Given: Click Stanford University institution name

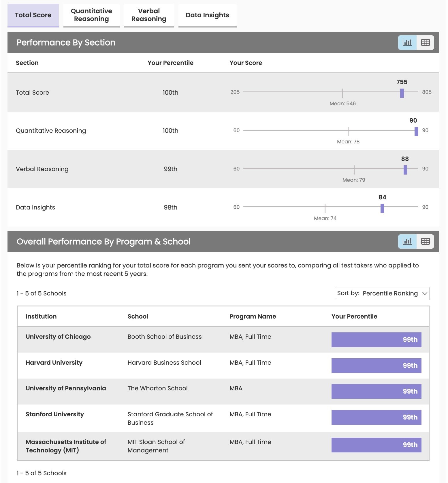Looking at the screenshot, I should [x=55, y=414].
